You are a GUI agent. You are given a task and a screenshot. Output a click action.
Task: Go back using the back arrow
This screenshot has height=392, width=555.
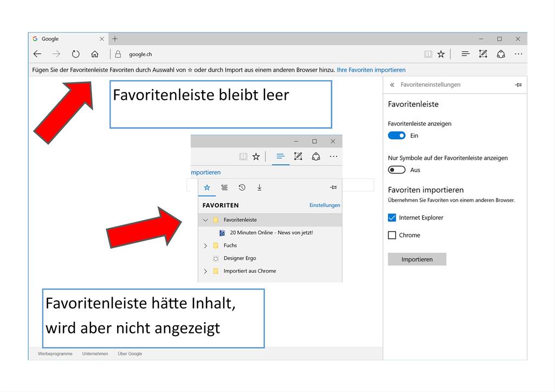(x=37, y=54)
